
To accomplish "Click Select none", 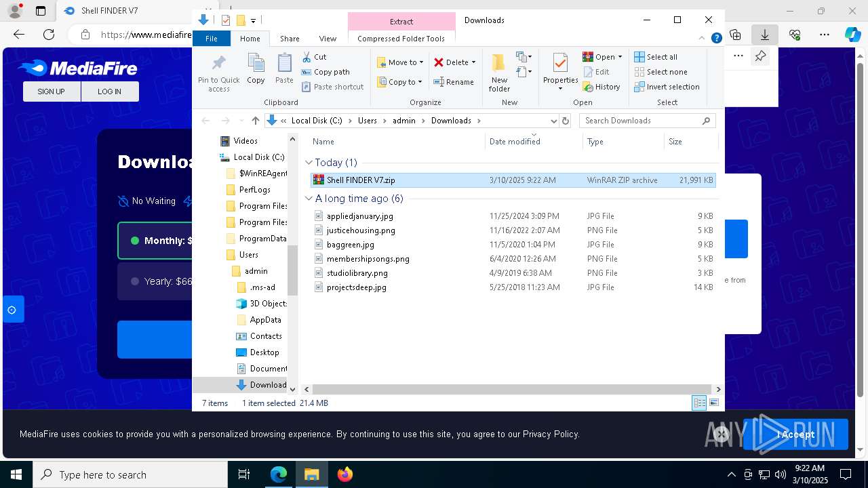I will click(x=660, y=72).
